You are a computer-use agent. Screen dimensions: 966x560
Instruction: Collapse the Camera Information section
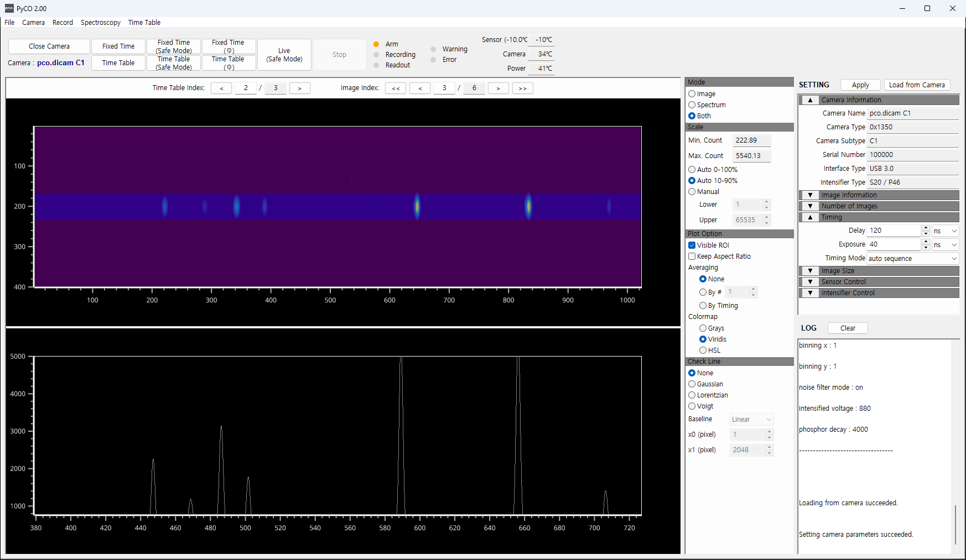[x=810, y=100]
